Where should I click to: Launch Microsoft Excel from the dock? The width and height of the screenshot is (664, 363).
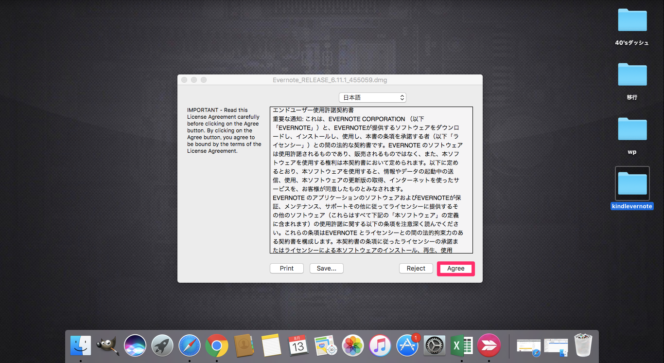[462, 345]
